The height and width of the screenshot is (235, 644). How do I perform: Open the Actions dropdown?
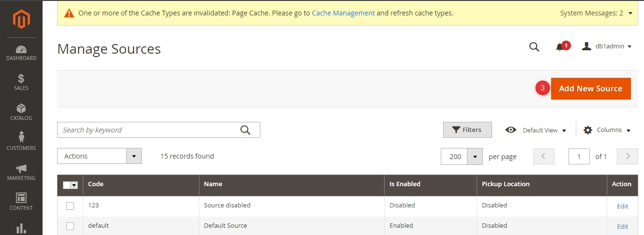pyautogui.click(x=99, y=156)
